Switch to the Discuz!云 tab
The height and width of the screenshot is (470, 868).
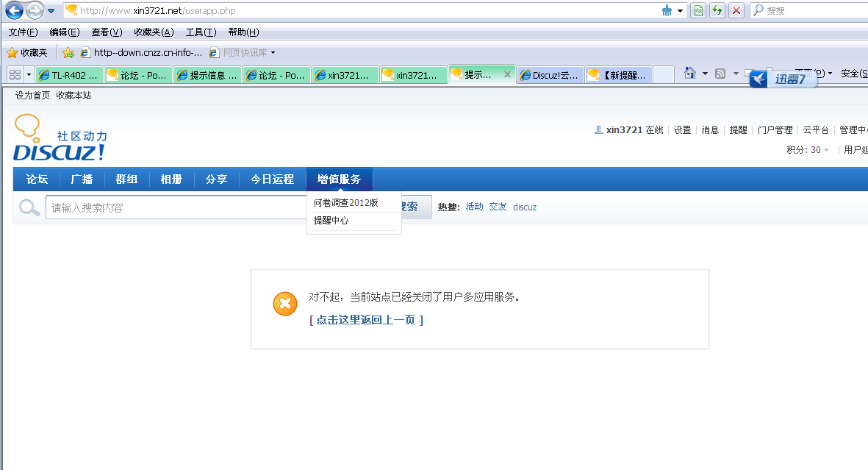tap(550, 75)
